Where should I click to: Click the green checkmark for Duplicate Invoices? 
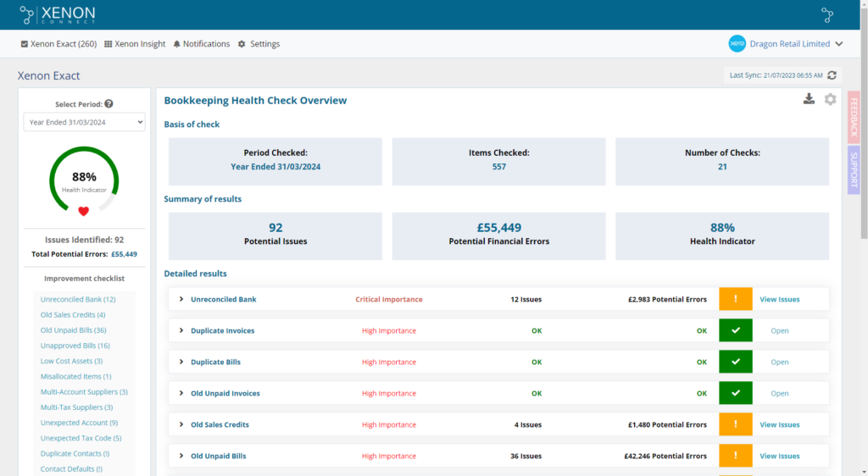(735, 330)
